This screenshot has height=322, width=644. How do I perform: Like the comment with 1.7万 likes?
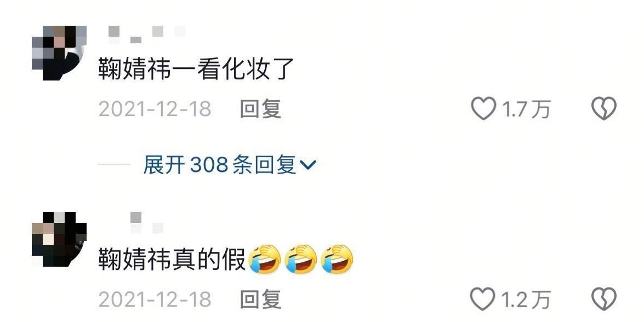[483, 108]
